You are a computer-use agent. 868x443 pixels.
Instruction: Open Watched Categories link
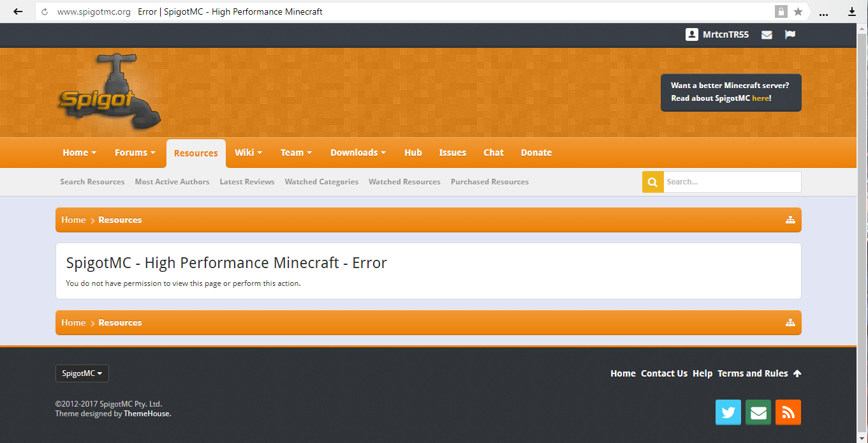pyautogui.click(x=321, y=182)
